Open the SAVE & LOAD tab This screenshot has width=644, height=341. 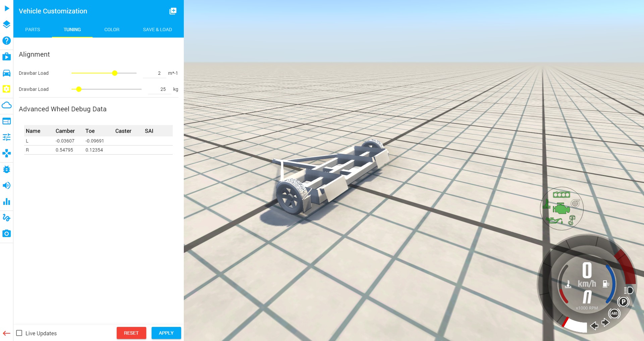pyautogui.click(x=157, y=30)
